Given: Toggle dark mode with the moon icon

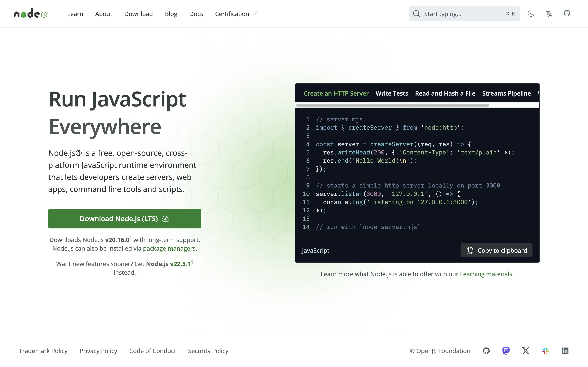Looking at the screenshot, I should [x=531, y=14].
